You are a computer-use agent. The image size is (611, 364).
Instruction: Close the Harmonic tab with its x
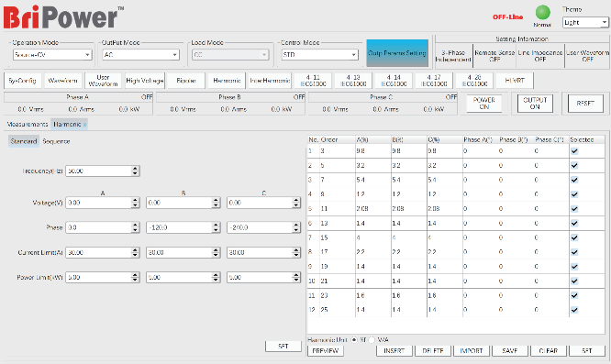click(84, 125)
